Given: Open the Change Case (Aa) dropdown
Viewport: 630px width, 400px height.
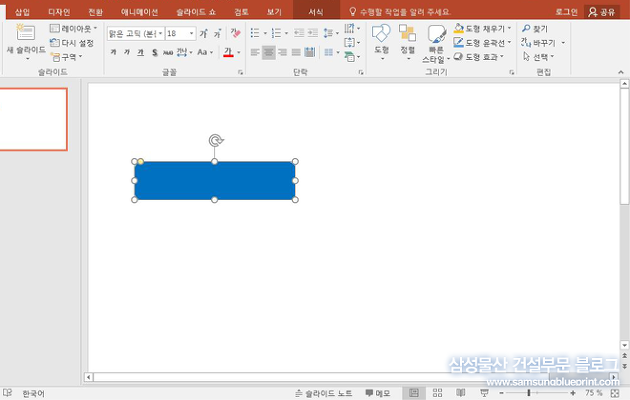Looking at the screenshot, I should [x=205, y=52].
